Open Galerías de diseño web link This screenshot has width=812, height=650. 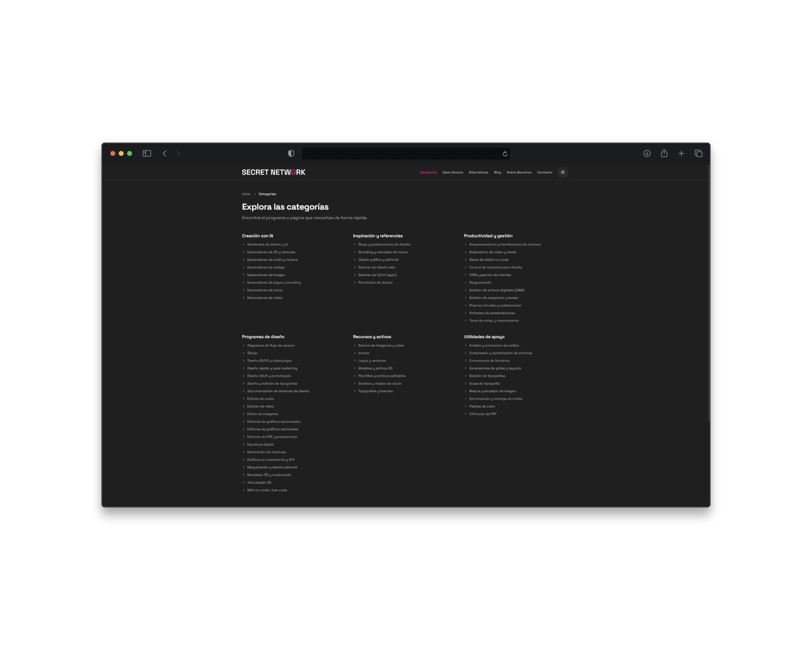pos(376,267)
